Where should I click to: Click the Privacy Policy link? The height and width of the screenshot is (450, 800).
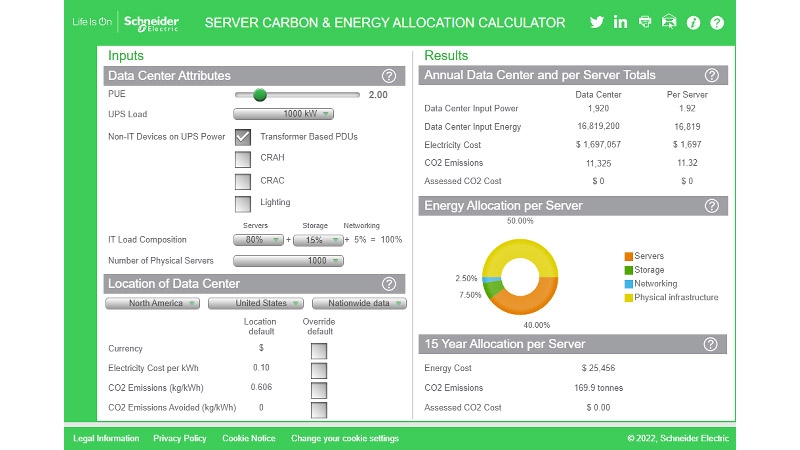point(180,438)
